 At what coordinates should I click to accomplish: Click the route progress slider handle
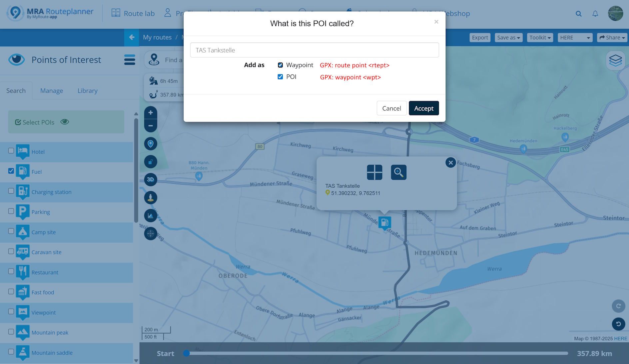(x=187, y=353)
